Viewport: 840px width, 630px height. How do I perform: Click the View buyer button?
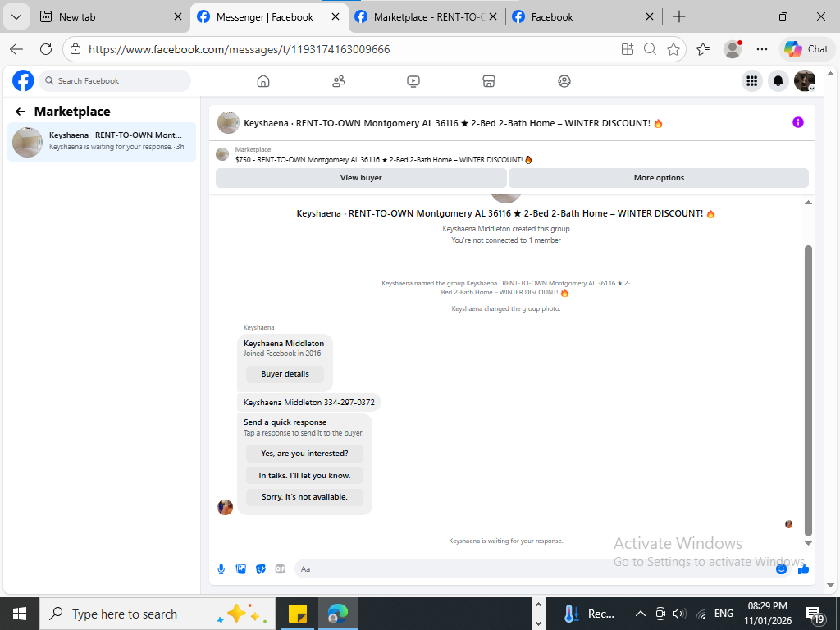click(x=361, y=178)
